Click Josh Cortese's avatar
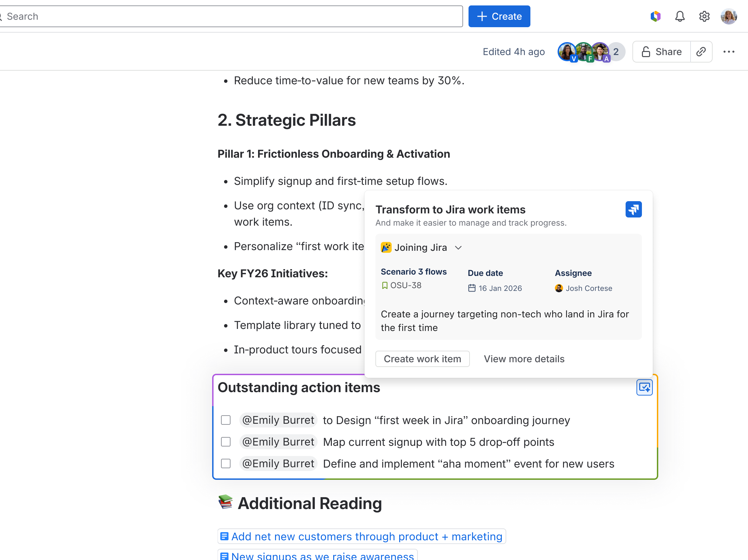The height and width of the screenshot is (560, 748). tap(559, 288)
